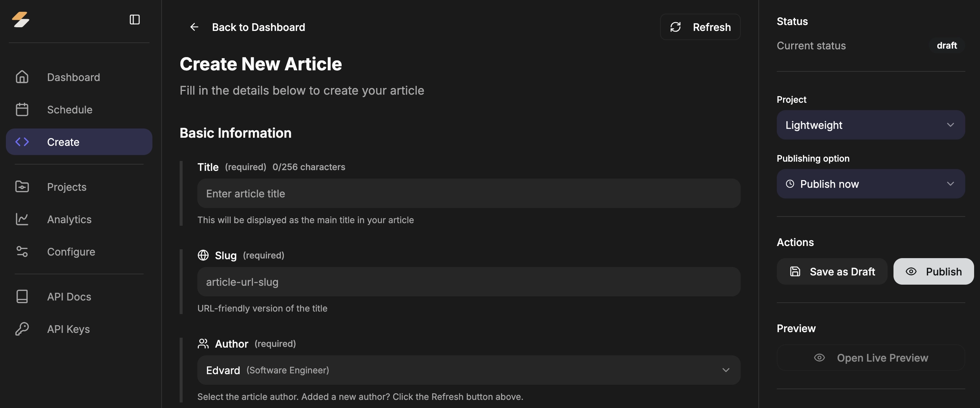
Task: Open the Author dropdown showing Edvard
Action: point(468,370)
